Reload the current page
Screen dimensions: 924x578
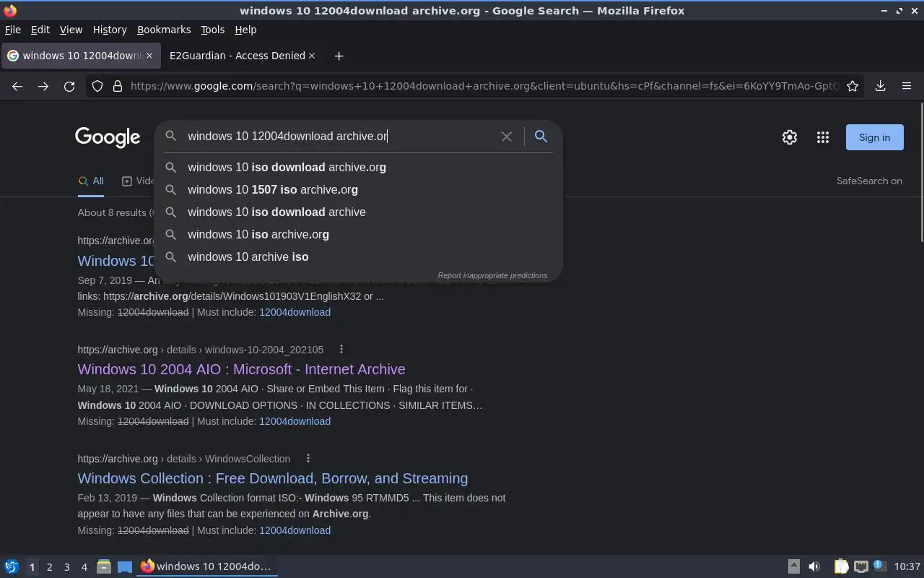[x=69, y=86]
